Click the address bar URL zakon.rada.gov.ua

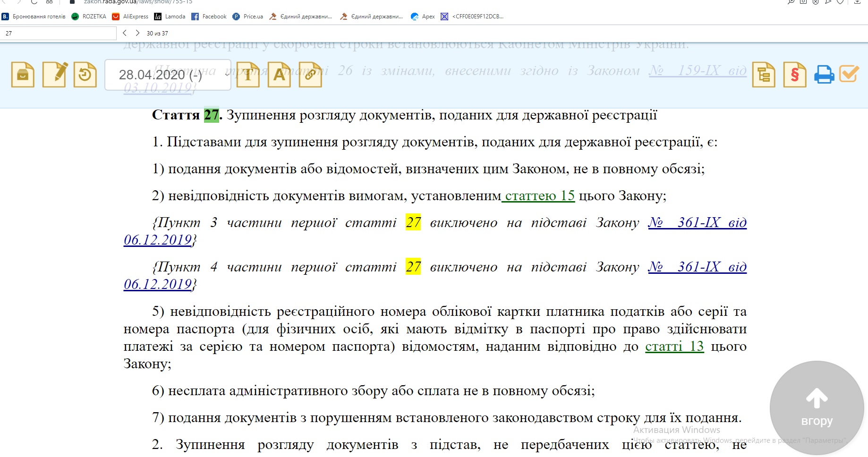138,2
